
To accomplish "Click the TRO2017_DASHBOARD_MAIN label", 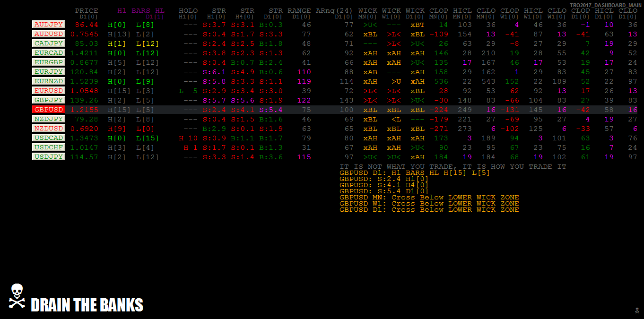I will pyautogui.click(x=606, y=5).
